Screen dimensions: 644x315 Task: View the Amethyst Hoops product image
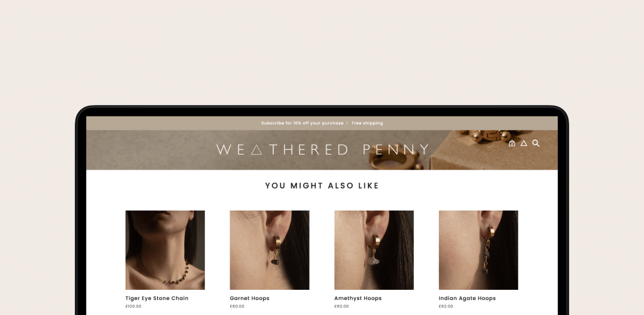[x=374, y=250]
